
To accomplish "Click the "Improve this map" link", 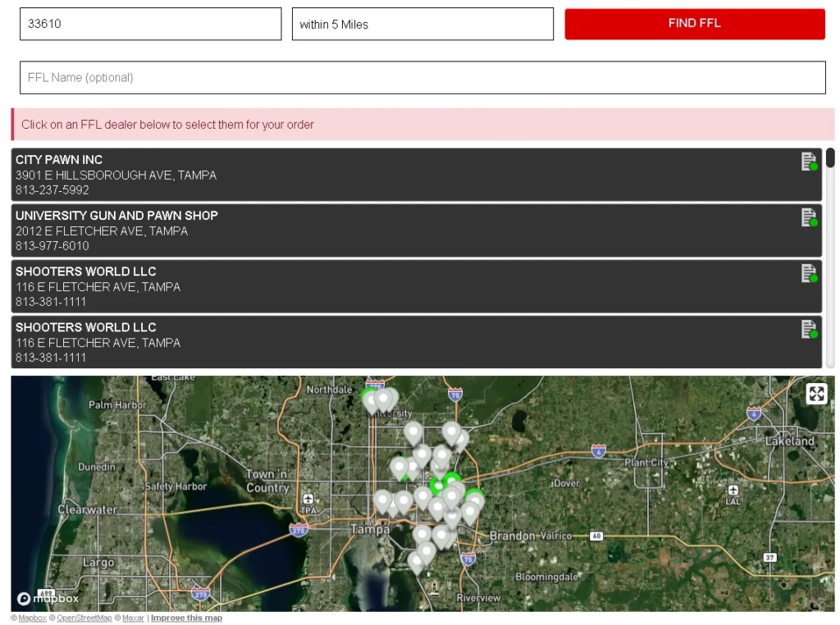I will 186,618.
